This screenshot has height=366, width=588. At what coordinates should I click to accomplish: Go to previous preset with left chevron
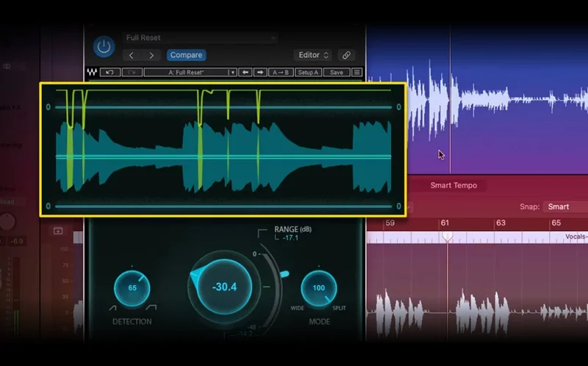point(132,55)
